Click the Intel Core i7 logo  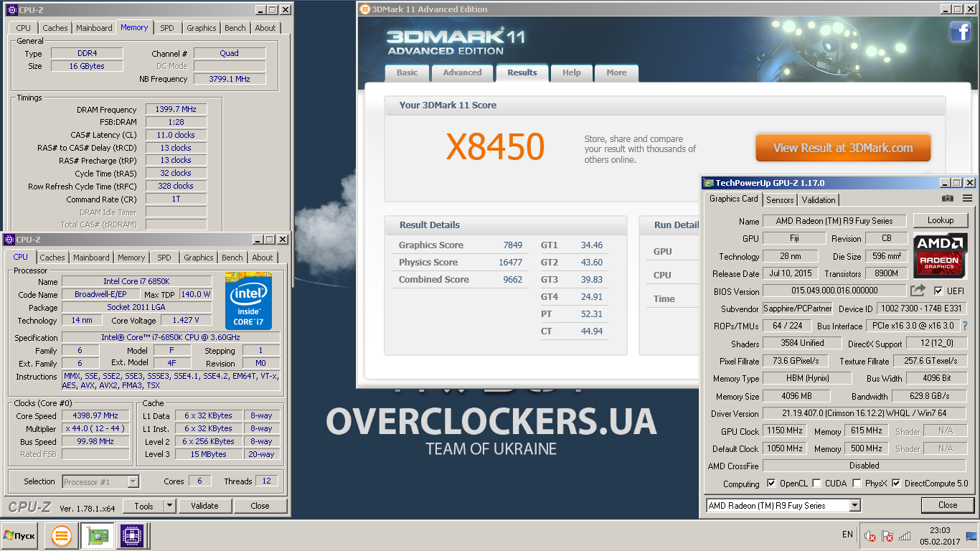[248, 301]
